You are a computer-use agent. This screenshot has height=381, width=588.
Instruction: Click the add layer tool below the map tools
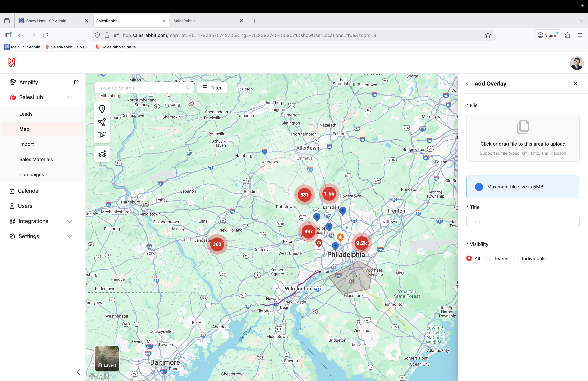coord(102,154)
